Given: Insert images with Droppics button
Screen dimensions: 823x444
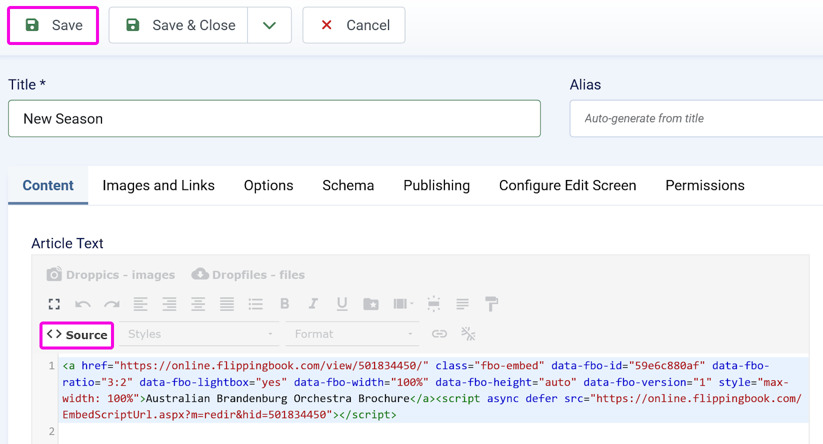Looking at the screenshot, I should point(111,274).
